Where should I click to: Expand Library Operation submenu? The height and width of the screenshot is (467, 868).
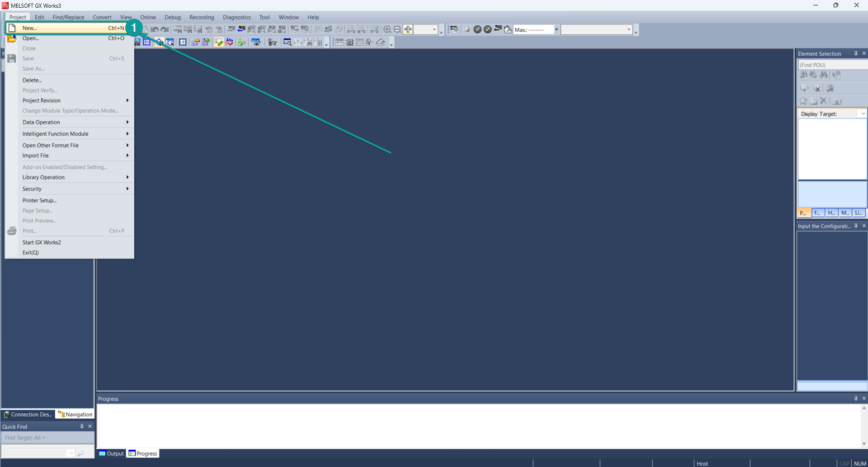pyautogui.click(x=69, y=177)
